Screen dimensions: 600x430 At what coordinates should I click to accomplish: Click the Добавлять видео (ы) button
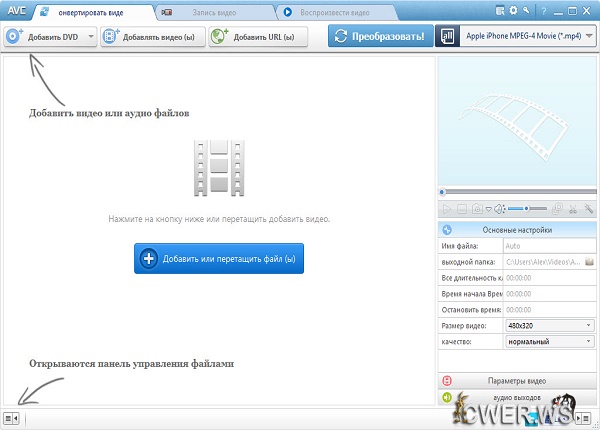153,37
